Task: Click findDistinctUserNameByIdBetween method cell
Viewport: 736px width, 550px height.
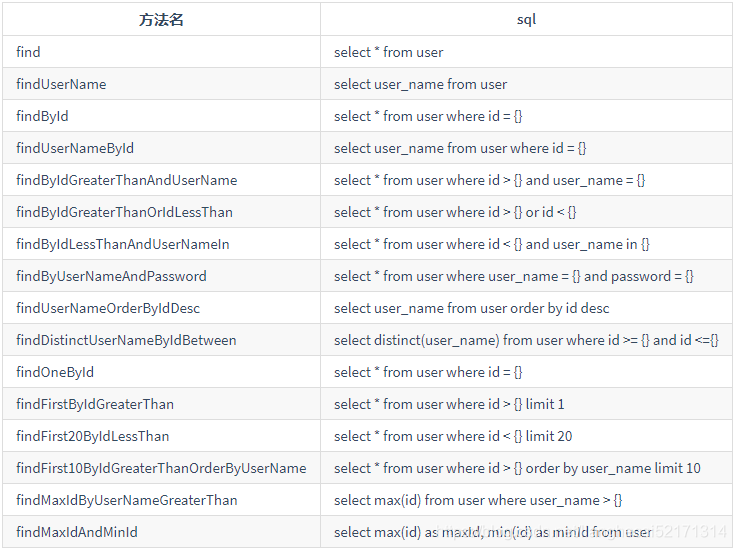Action: pos(126,340)
